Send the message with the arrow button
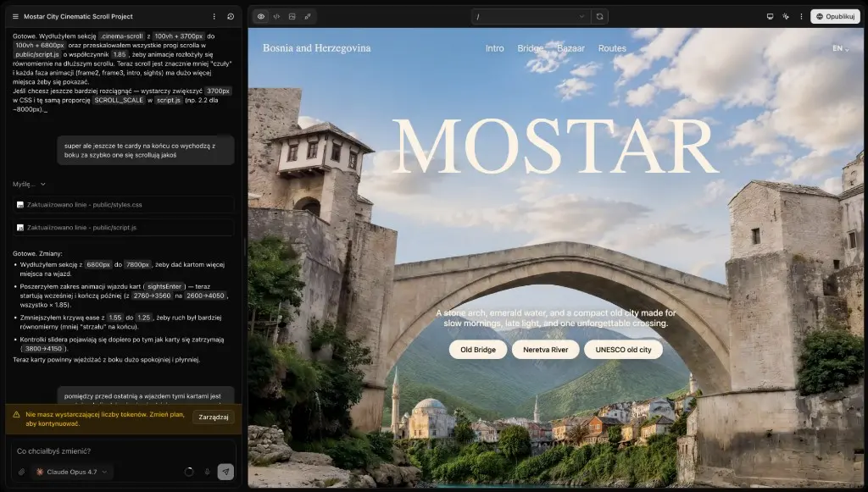 point(225,472)
